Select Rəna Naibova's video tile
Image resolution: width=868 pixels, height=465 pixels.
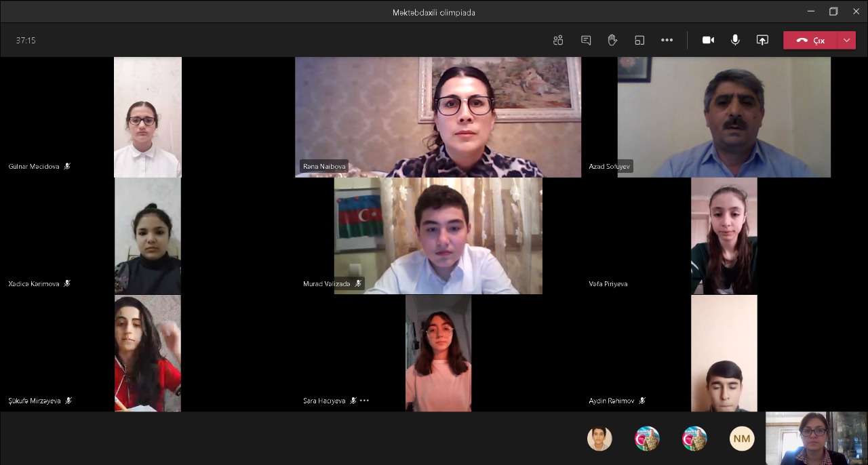click(x=438, y=117)
